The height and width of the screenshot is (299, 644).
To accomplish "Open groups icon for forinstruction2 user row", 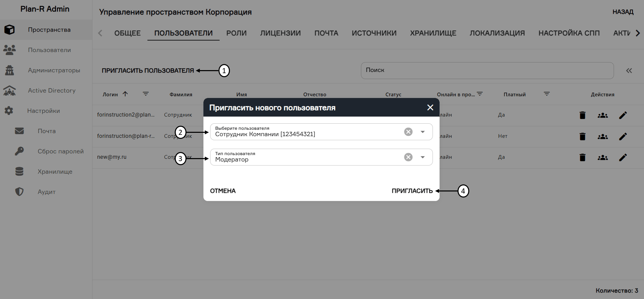I will pyautogui.click(x=603, y=115).
